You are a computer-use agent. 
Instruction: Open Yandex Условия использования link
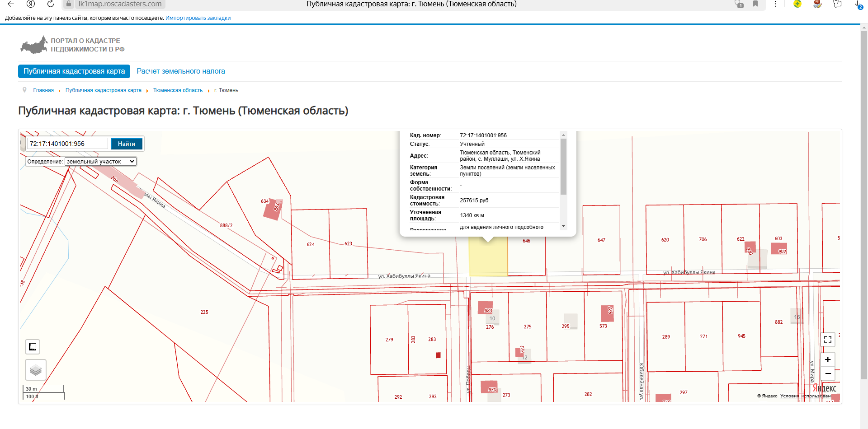click(806, 396)
